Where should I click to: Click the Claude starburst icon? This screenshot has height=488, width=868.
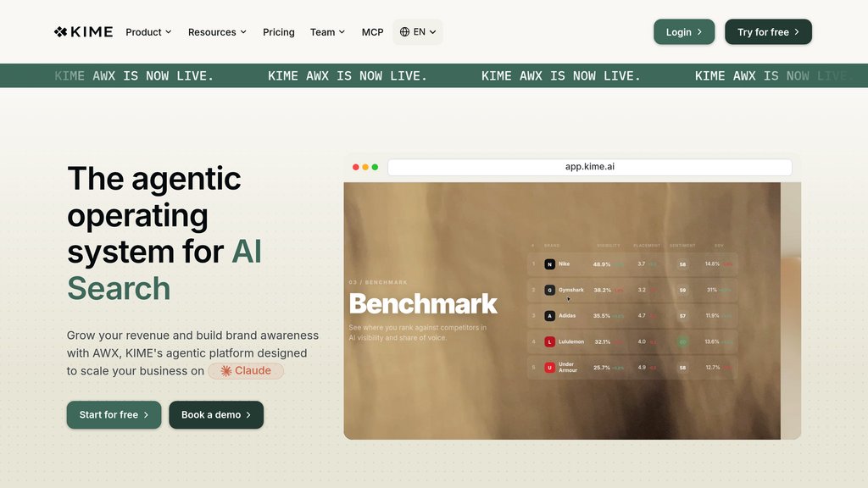click(x=225, y=371)
